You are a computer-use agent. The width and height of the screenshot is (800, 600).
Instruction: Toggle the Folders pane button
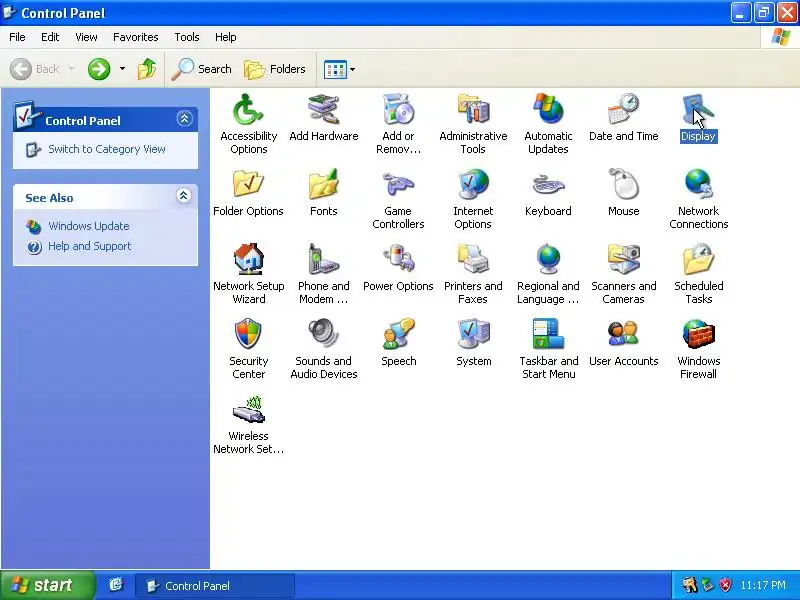point(276,69)
